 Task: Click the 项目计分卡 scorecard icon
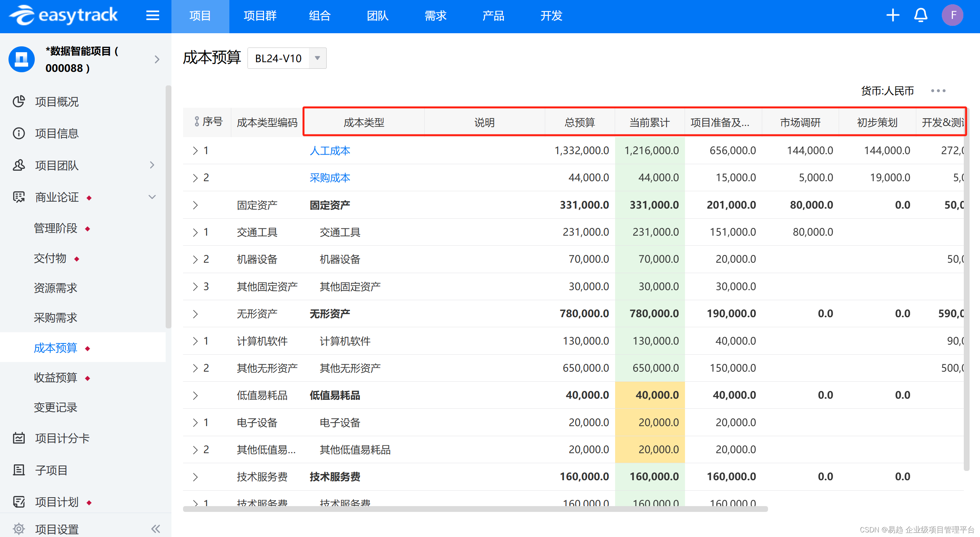19,438
